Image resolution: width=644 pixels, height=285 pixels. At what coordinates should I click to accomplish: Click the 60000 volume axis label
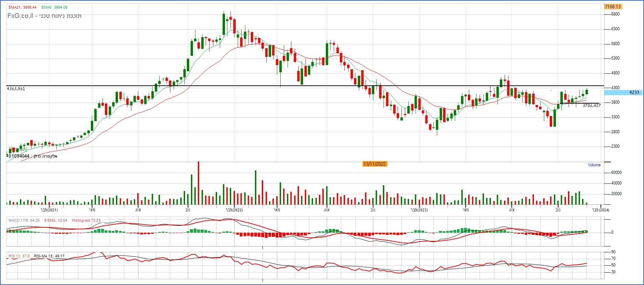(x=616, y=172)
